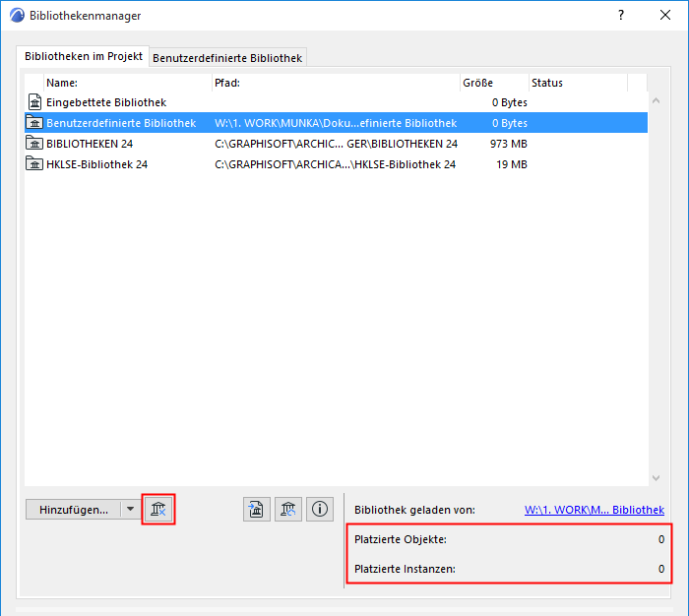Click the Platzierte Objekte: label
The height and width of the screenshot is (616, 689).
coord(401,539)
